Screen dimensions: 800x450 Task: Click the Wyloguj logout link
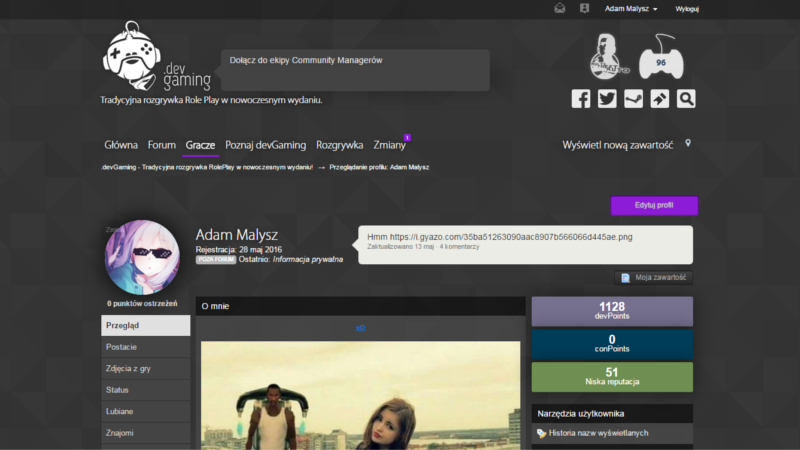coord(687,9)
